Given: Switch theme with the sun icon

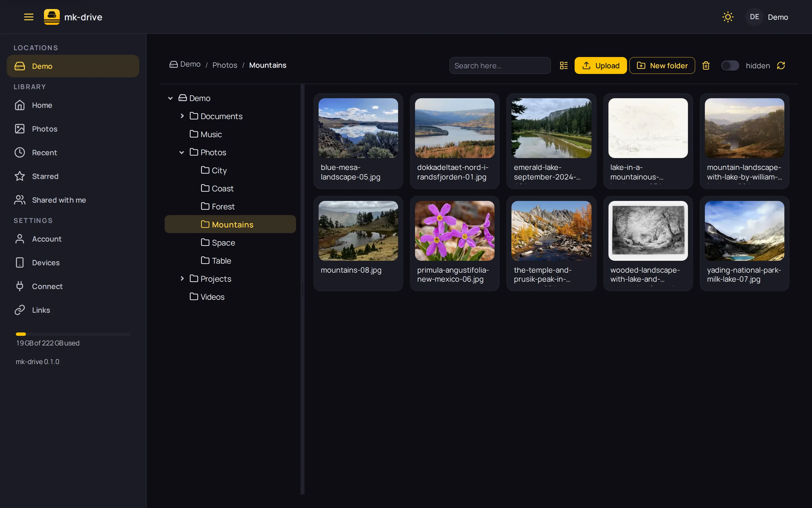Looking at the screenshot, I should [x=728, y=17].
